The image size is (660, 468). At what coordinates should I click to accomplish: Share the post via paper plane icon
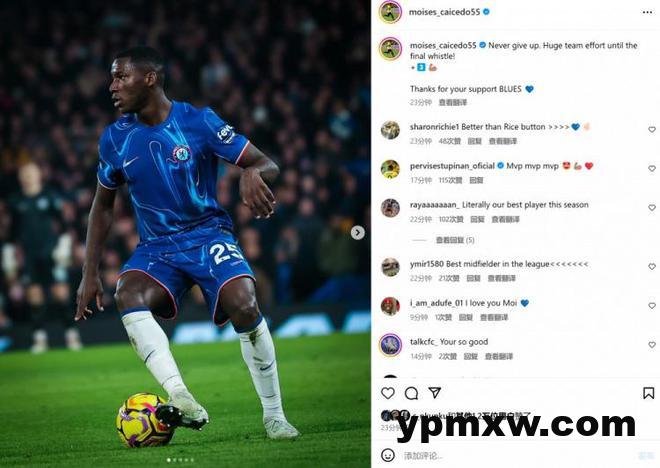434,393
